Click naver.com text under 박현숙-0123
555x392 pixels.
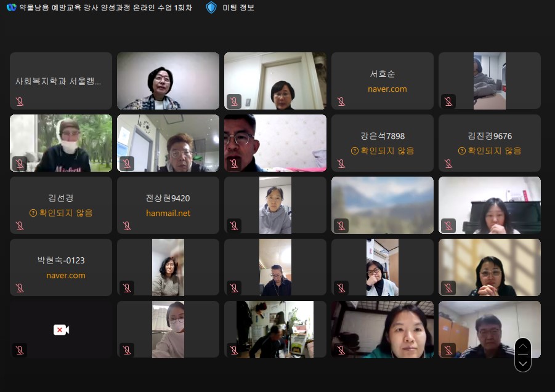66,275
